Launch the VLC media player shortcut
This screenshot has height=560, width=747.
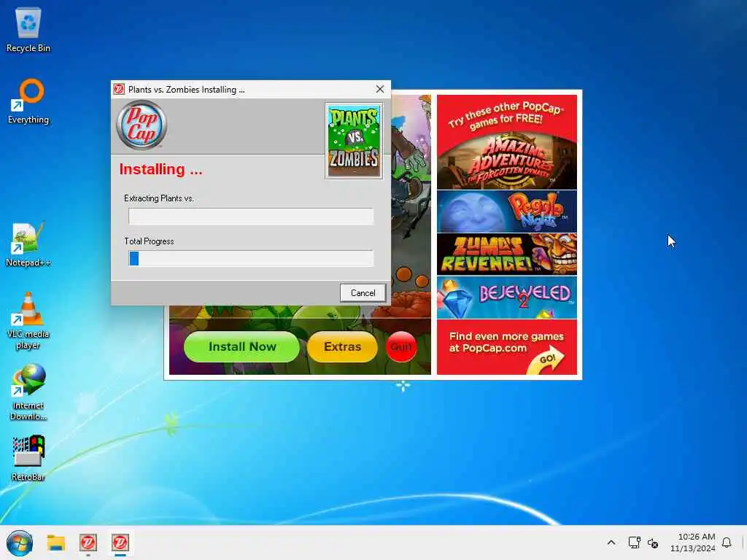point(28,321)
